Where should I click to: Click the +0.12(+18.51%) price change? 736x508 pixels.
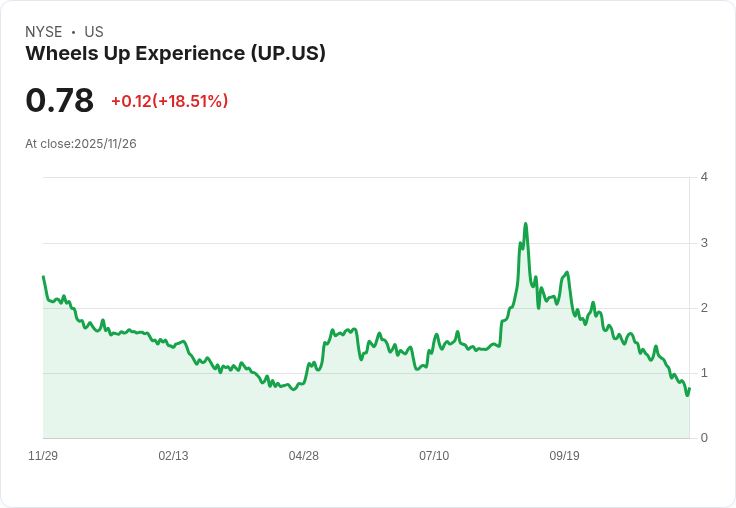(169, 101)
